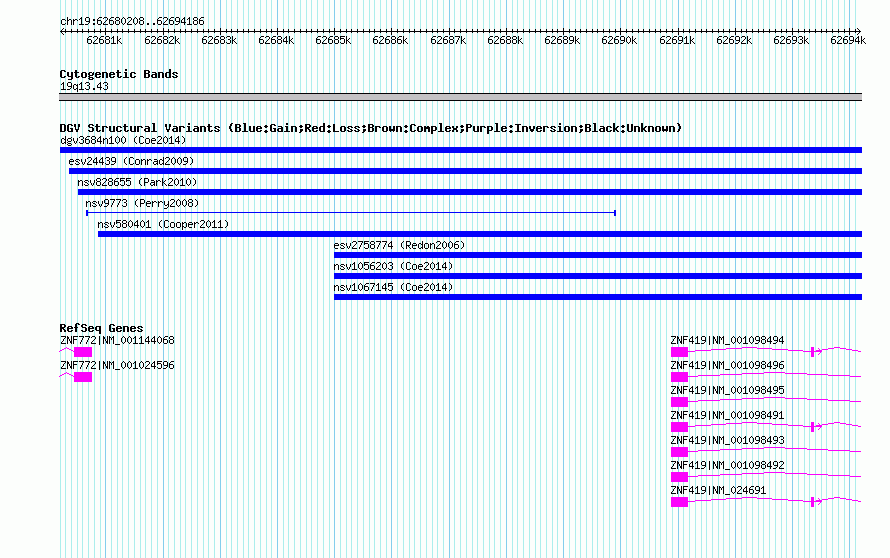The height and width of the screenshot is (558, 890).
Task: Click the chr19:62680208..62694186 region label
Action: [x=132, y=21]
